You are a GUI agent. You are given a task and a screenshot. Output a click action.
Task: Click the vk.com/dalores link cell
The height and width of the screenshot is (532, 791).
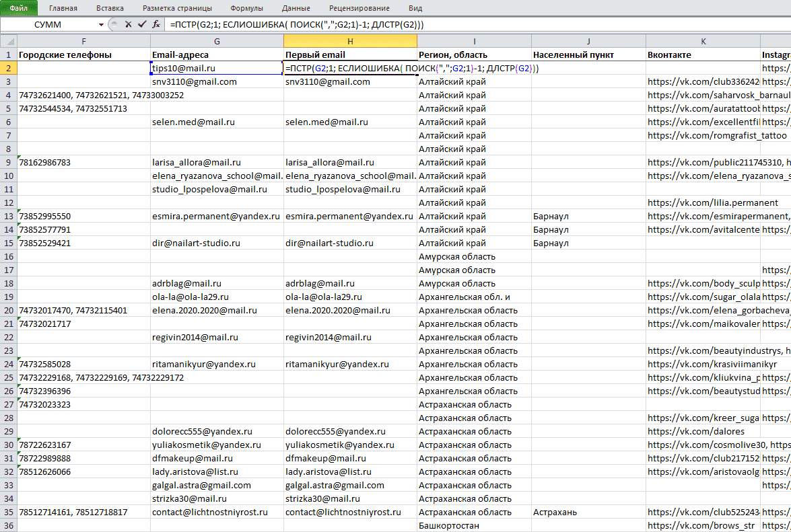click(x=703, y=431)
